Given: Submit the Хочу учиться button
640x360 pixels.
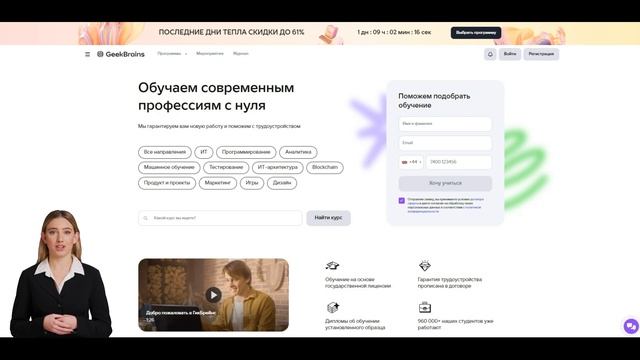Looking at the screenshot, I should [x=445, y=183].
